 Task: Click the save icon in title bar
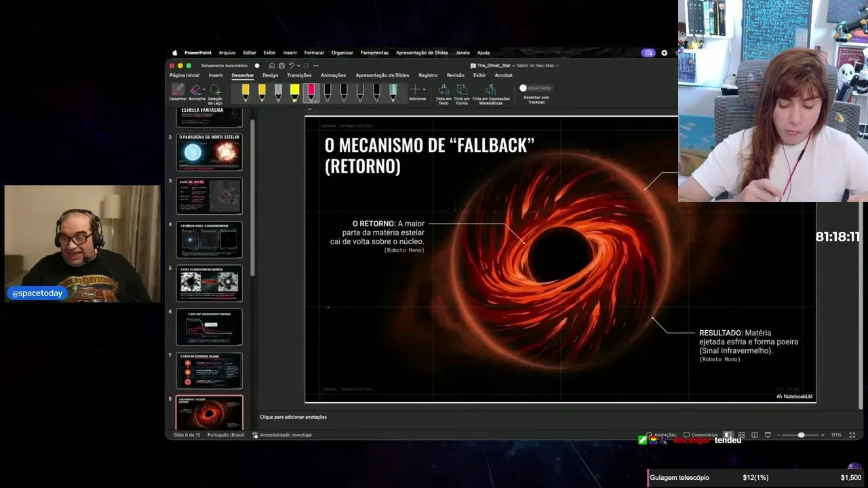point(281,66)
